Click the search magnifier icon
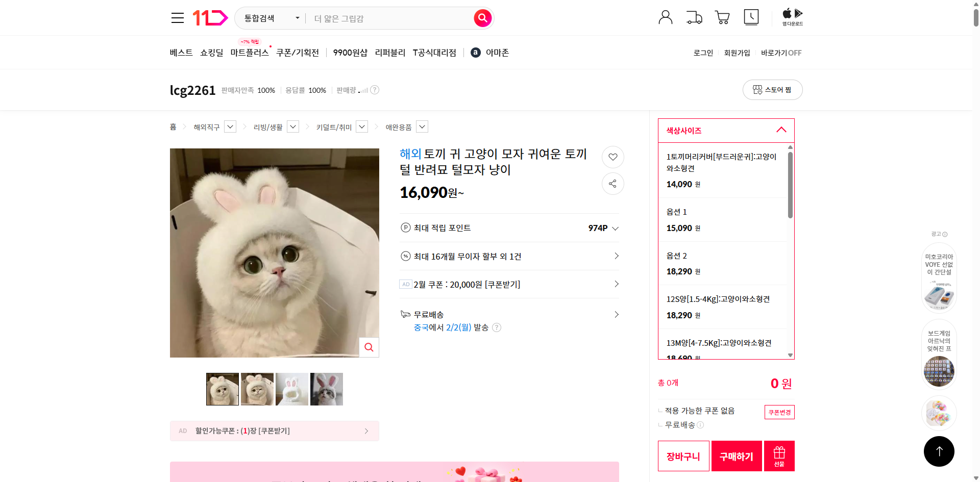The height and width of the screenshot is (482, 980). point(482,18)
